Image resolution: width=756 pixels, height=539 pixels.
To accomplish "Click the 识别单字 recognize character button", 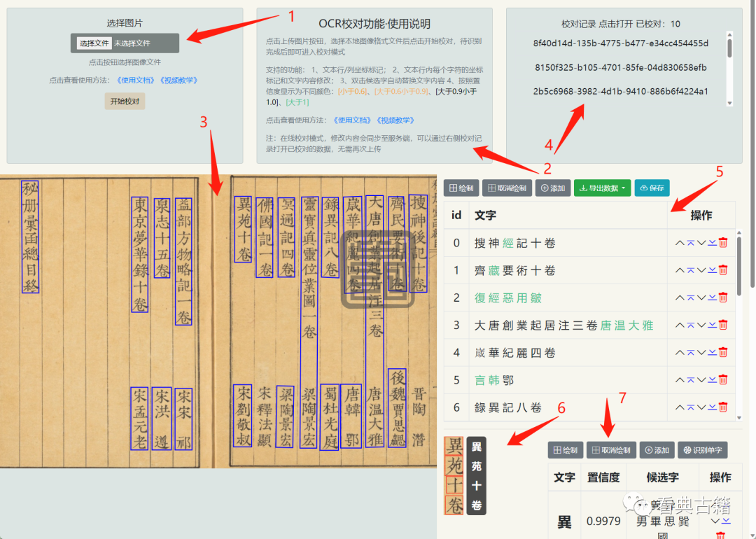I will click(703, 450).
